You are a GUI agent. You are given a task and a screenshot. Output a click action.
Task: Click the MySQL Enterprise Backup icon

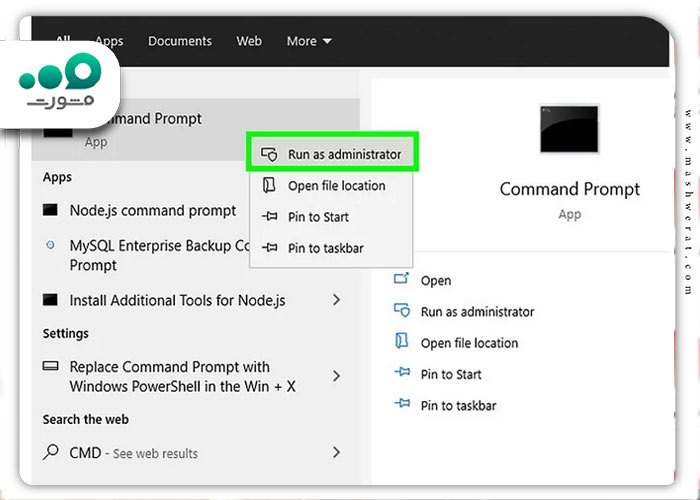point(50,245)
